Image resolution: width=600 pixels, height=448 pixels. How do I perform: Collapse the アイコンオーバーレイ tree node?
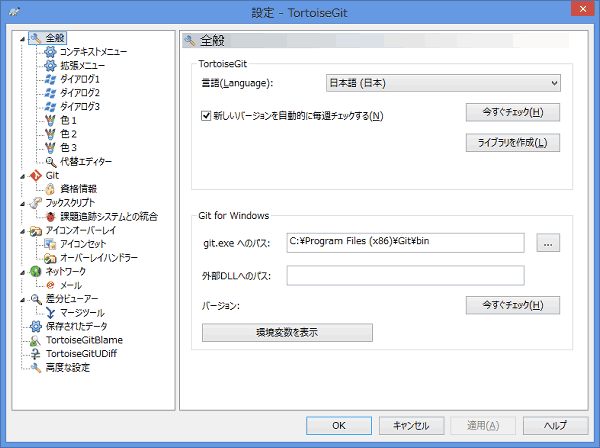click(23, 231)
